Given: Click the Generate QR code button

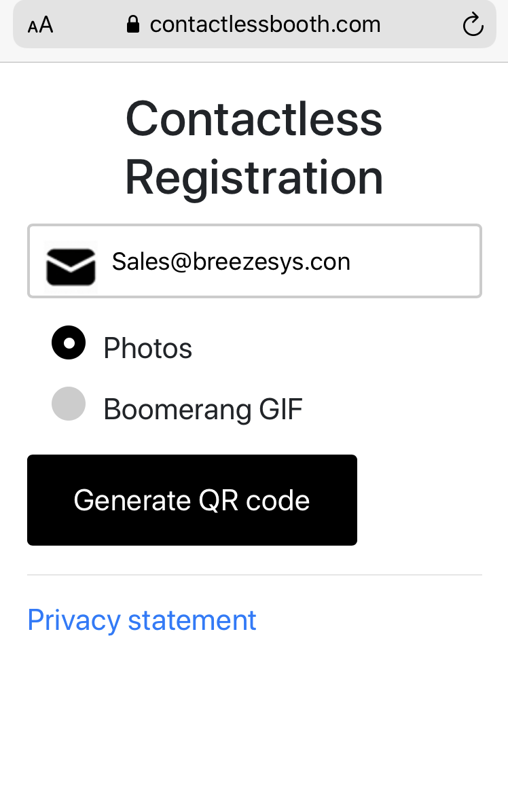Looking at the screenshot, I should click(192, 499).
